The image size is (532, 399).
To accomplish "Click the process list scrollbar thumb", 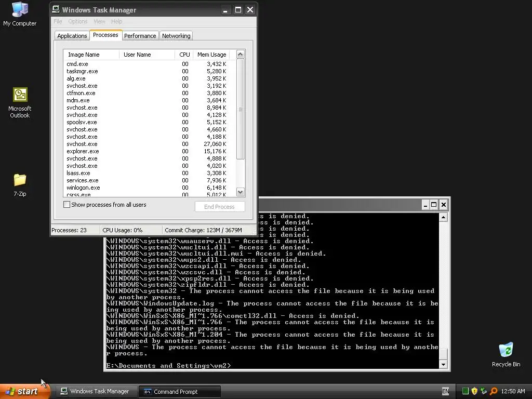I will pos(240,109).
